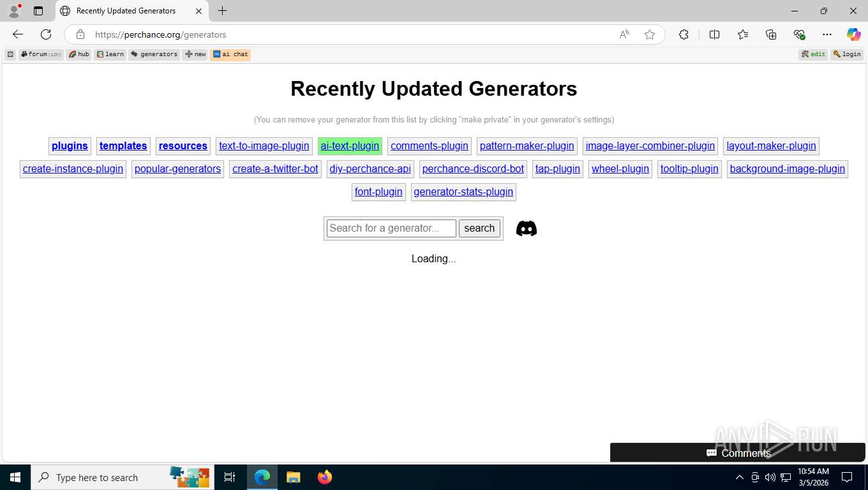Click the edit button
868x490 pixels.
[814, 54]
